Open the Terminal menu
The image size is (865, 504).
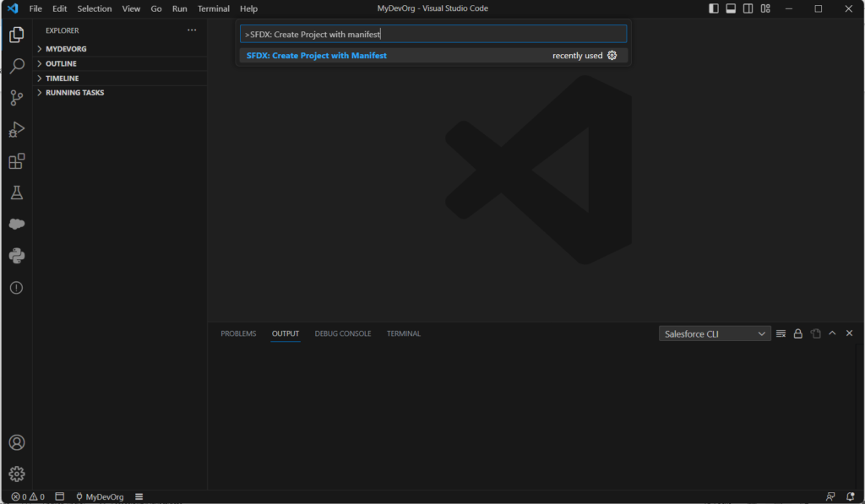pyautogui.click(x=213, y=8)
